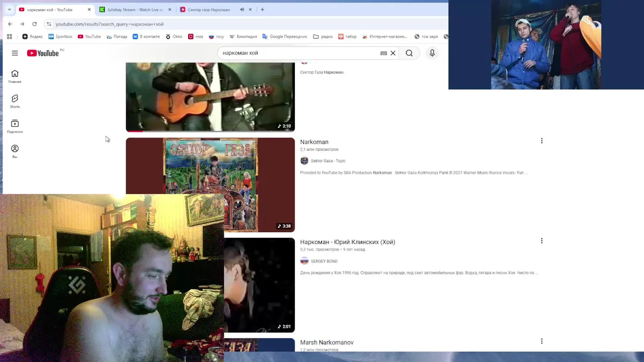
Task: Reload the current page
Action: [34, 24]
